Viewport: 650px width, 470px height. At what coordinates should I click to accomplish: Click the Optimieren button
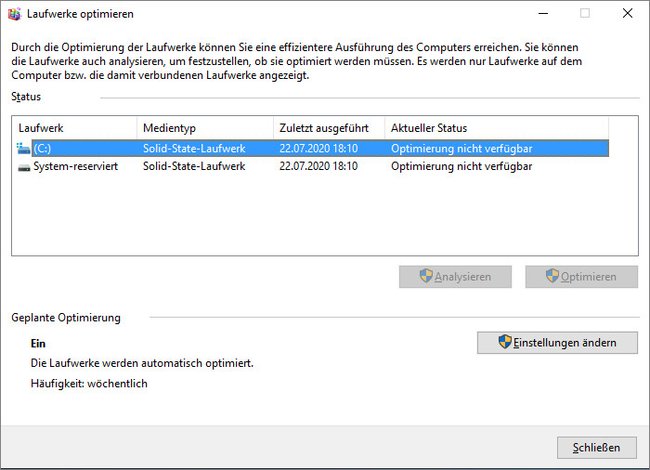coord(582,276)
